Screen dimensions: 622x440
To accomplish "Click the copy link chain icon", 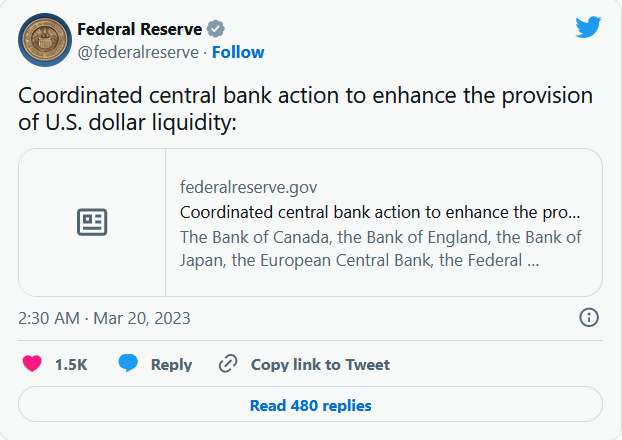I will click(x=229, y=364).
